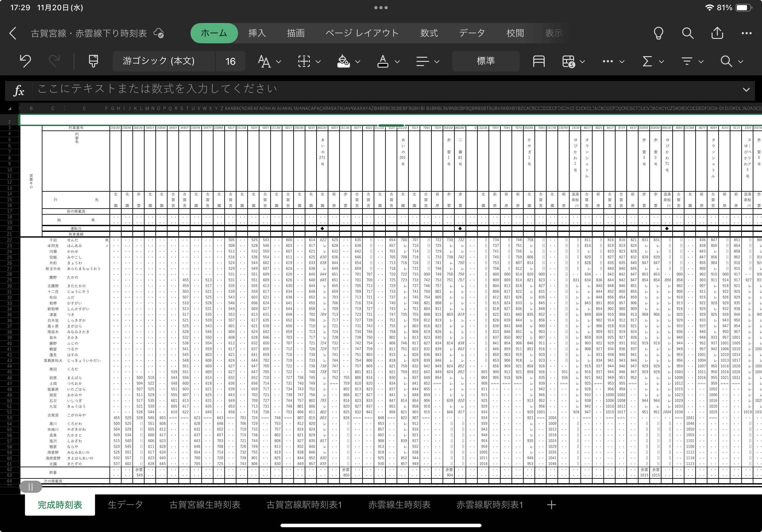Switch to the 挿入 ribbon tab
Screen dimensions: 762x532
tap(257, 33)
